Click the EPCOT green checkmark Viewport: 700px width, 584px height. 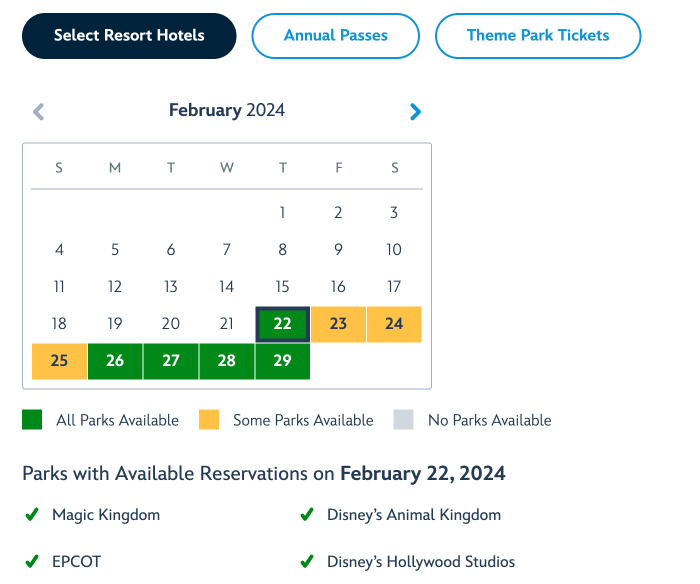[32, 562]
